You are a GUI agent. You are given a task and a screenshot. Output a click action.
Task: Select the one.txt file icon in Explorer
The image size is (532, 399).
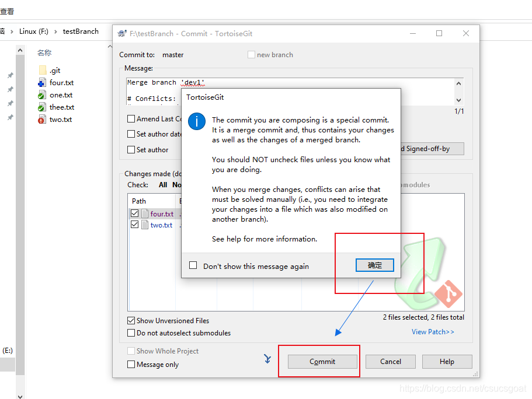42,95
